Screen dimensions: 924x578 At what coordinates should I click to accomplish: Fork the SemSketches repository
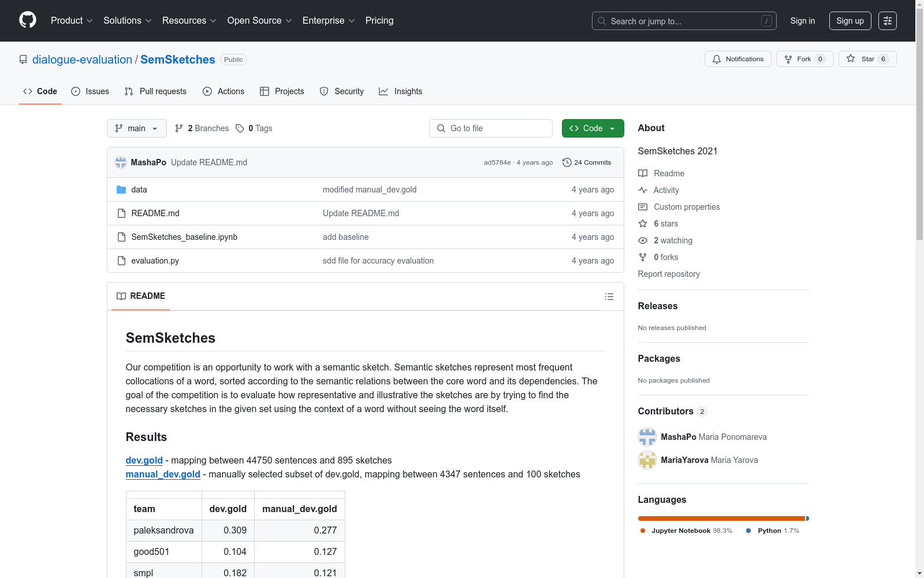click(805, 59)
